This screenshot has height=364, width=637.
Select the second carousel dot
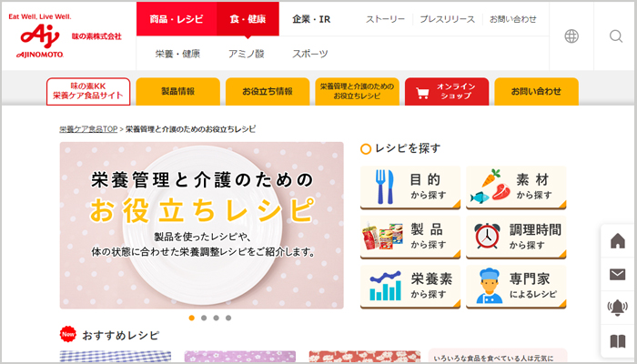click(x=204, y=318)
